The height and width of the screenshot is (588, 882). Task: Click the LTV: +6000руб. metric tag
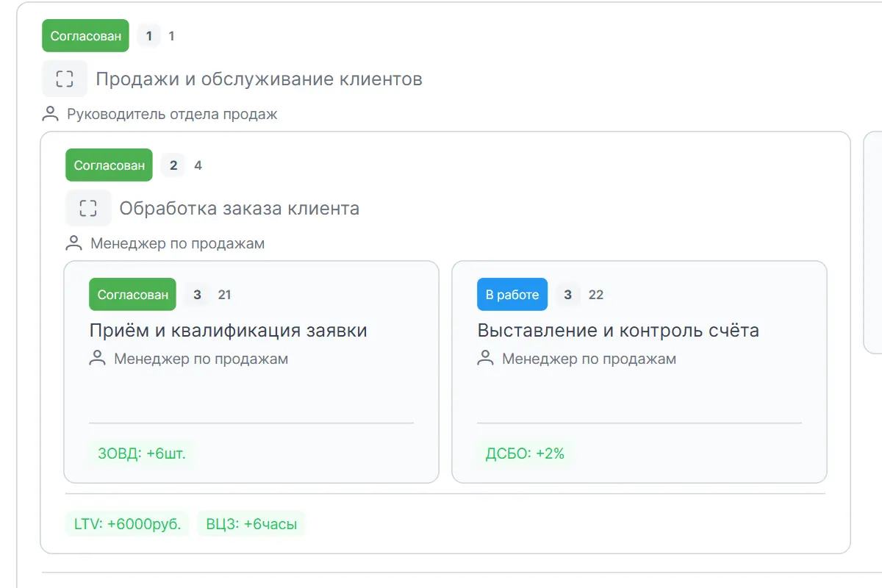[127, 524]
